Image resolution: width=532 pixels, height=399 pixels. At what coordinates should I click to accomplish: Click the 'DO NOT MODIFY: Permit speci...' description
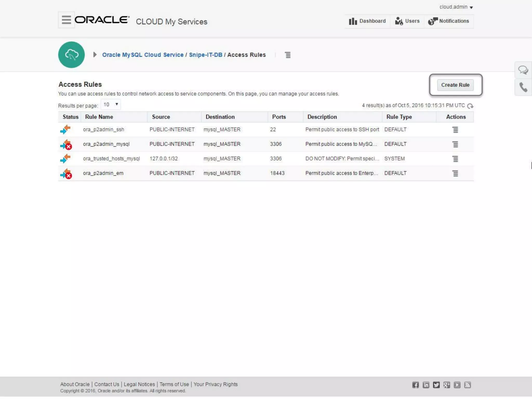[342, 158]
